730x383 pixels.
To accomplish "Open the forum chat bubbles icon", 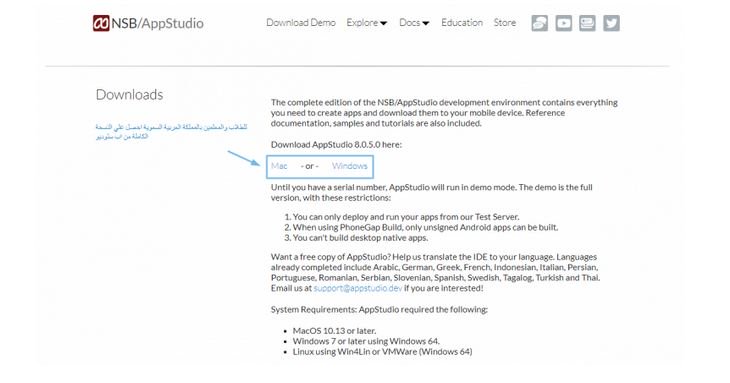I will click(540, 23).
